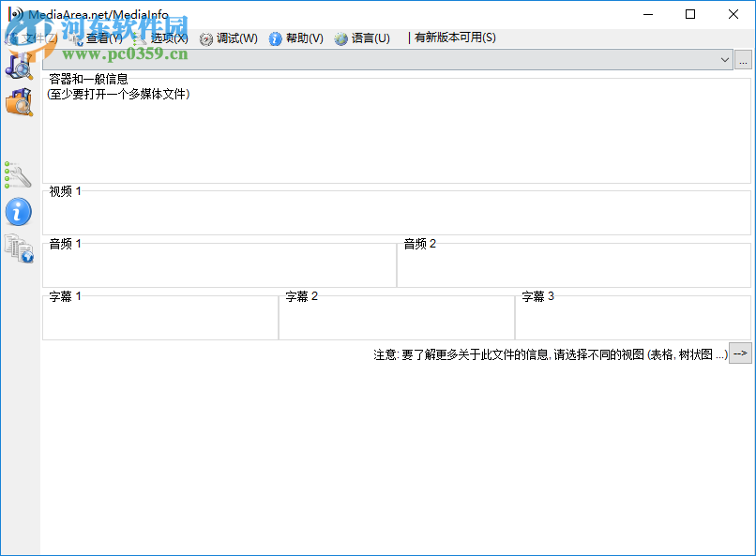Open the settings wrench icon
The image size is (756, 556).
20,174
